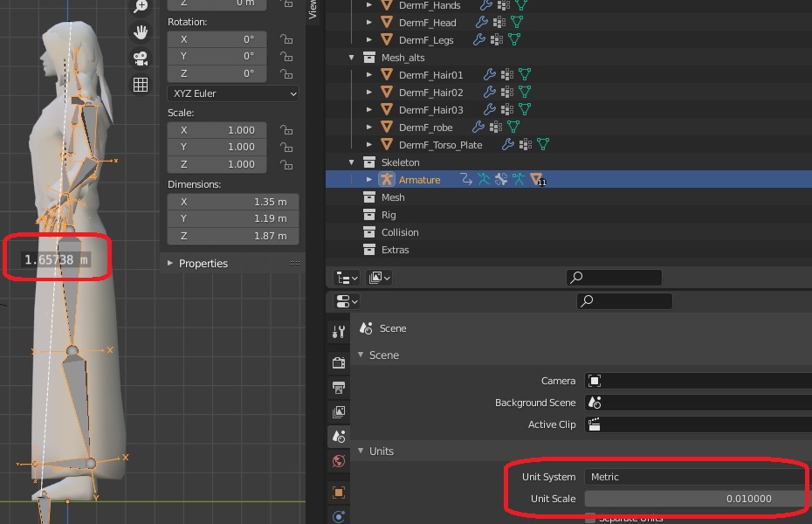812x524 pixels.
Task: Open the World properties tab
Action: [339, 461]
